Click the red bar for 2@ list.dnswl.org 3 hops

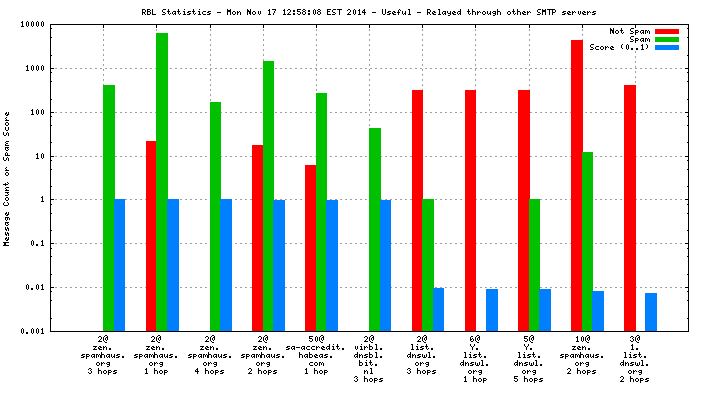coord(418,211)
